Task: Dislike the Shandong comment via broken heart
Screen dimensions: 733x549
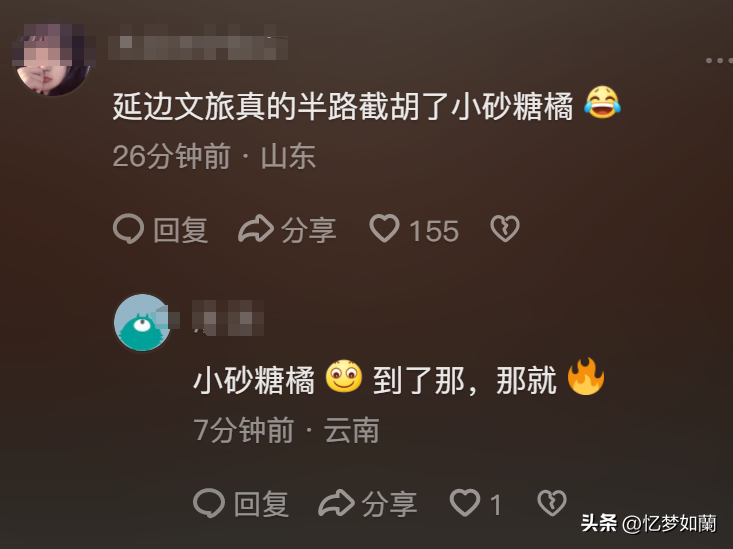Action: click(505, 228)
